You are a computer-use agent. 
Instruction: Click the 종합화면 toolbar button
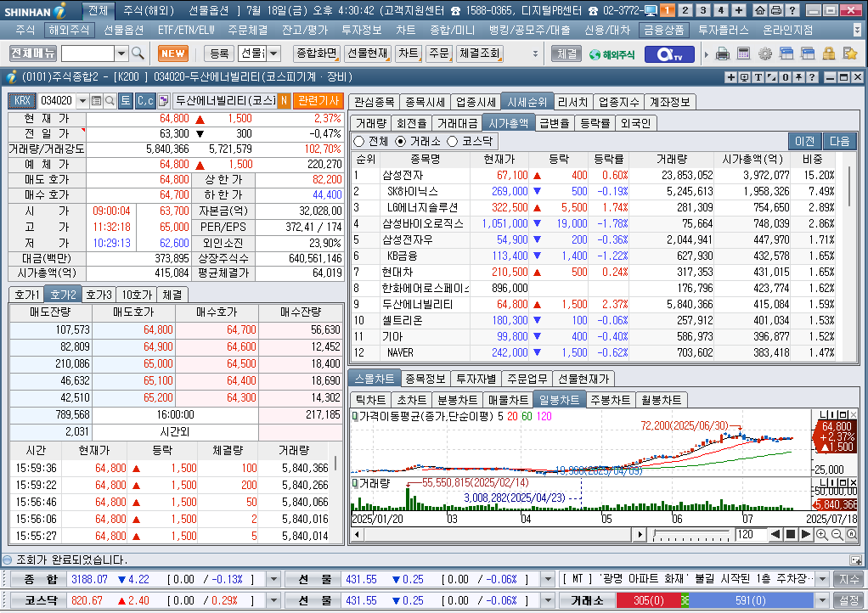[317, 53]
